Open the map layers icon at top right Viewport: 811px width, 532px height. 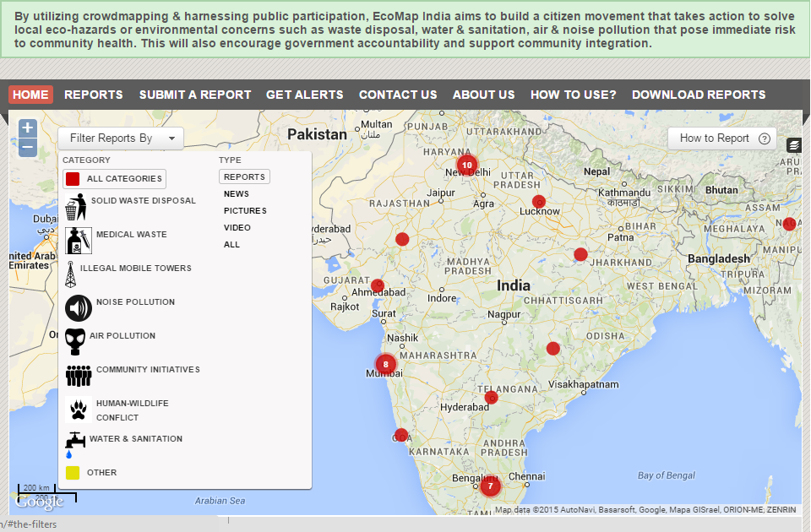pos(793,144)
